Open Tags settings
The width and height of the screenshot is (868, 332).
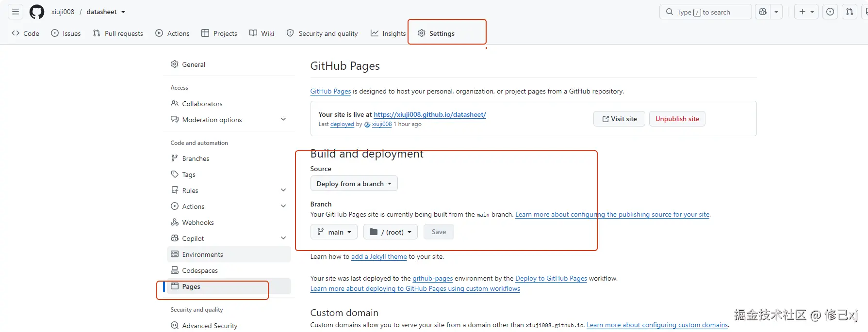(229, 174)
